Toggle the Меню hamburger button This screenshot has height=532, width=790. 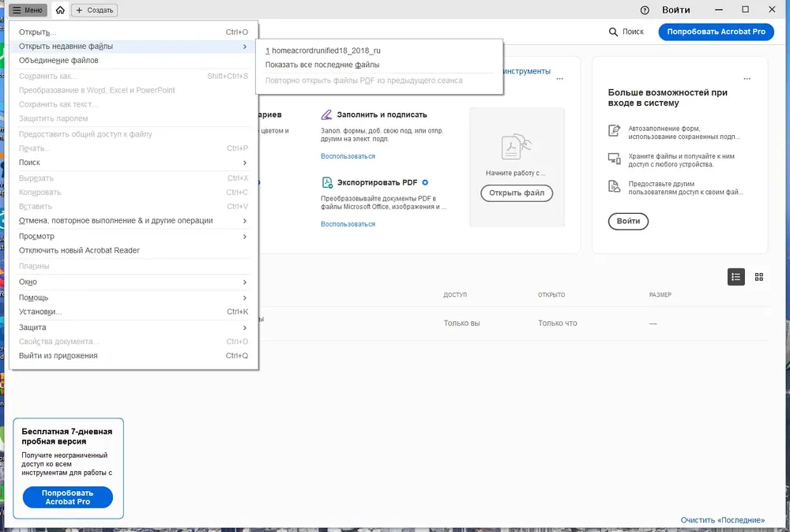[x=28, y=10]
